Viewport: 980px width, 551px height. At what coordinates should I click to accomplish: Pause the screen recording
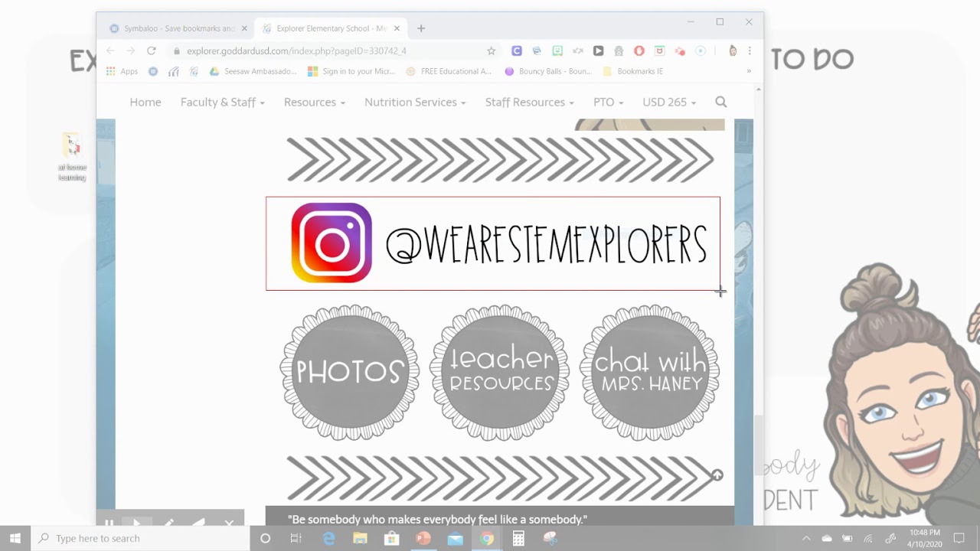tap(109, 524)
